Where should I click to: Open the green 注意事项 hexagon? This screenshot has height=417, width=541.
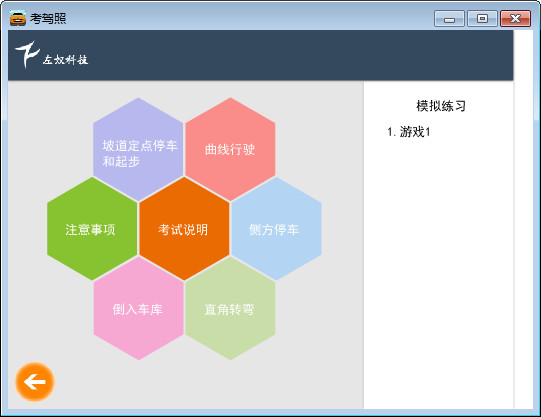tap(92, 229)
